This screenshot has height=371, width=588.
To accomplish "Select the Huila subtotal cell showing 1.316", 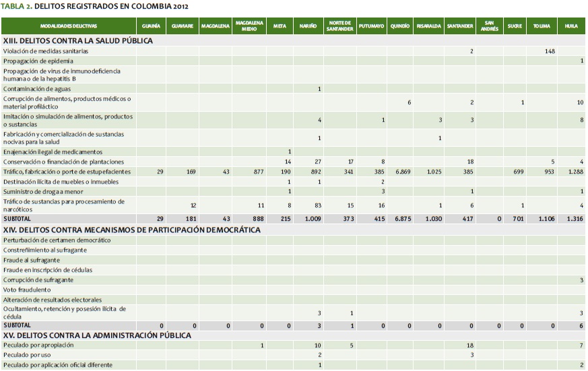I will point(573,219).
